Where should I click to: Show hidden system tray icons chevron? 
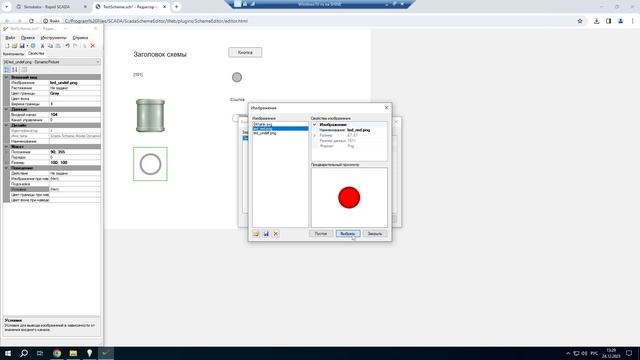tap(568, 353)
